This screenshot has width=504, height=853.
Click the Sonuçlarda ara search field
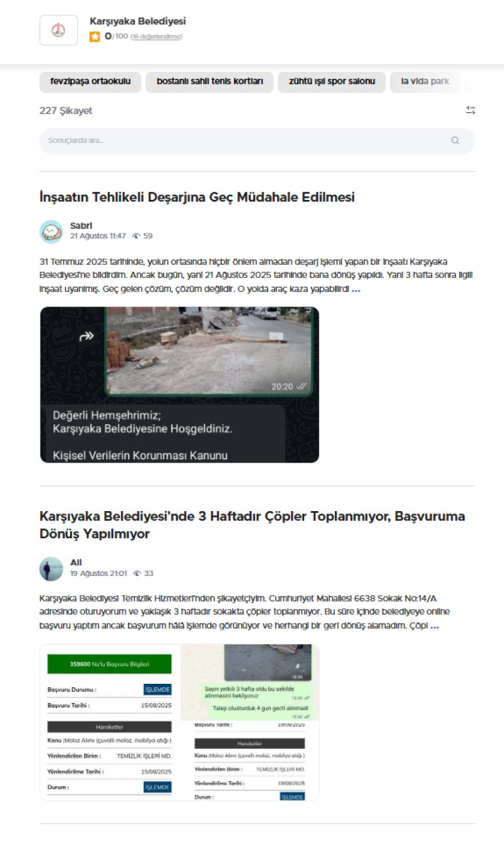coord(243,140)
